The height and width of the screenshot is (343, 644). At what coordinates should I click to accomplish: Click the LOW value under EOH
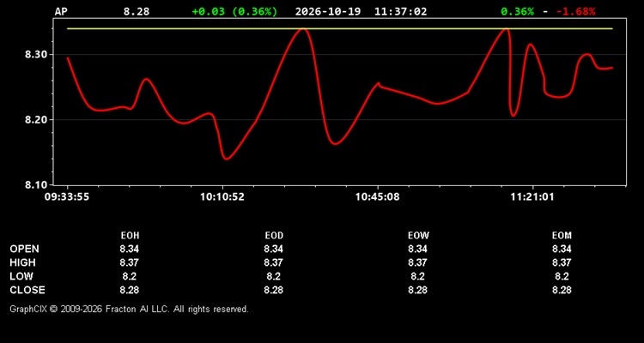tap(130, 276)
